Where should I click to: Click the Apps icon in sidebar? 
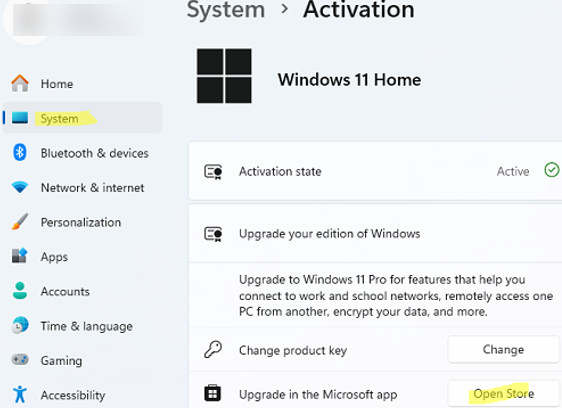pyautogui.click(x=20, y=256)
